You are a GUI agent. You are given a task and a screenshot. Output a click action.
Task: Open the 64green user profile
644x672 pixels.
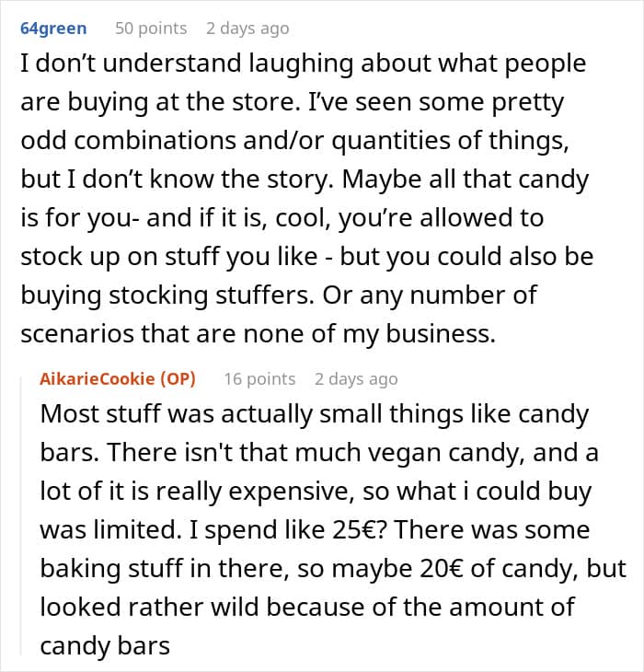[53, 29]
